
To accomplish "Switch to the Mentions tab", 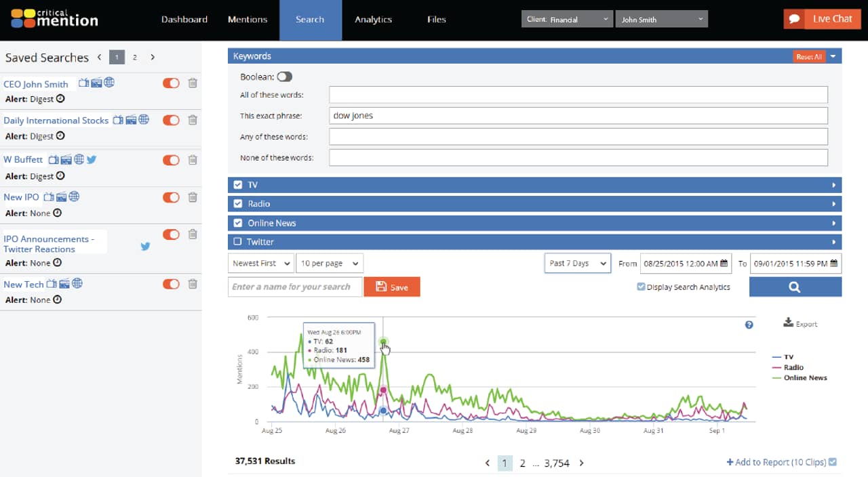I will (248, 20).
